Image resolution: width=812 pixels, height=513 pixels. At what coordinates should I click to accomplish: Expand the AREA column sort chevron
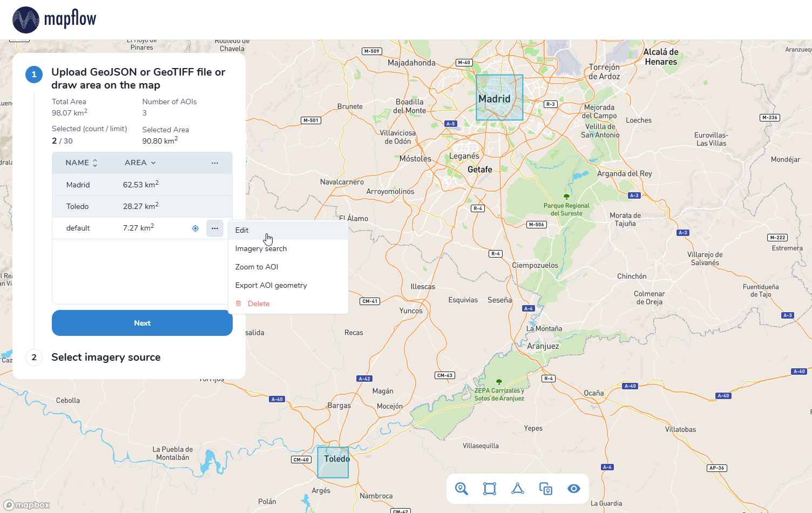(153, 163)
